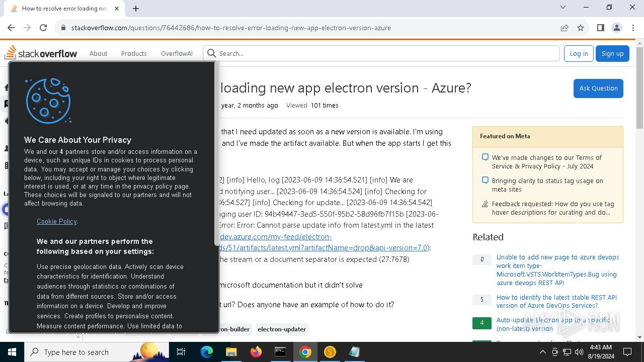This screenshot has height=362, width=644.
Task: Open the About menu item
Action: pos(98,53)
